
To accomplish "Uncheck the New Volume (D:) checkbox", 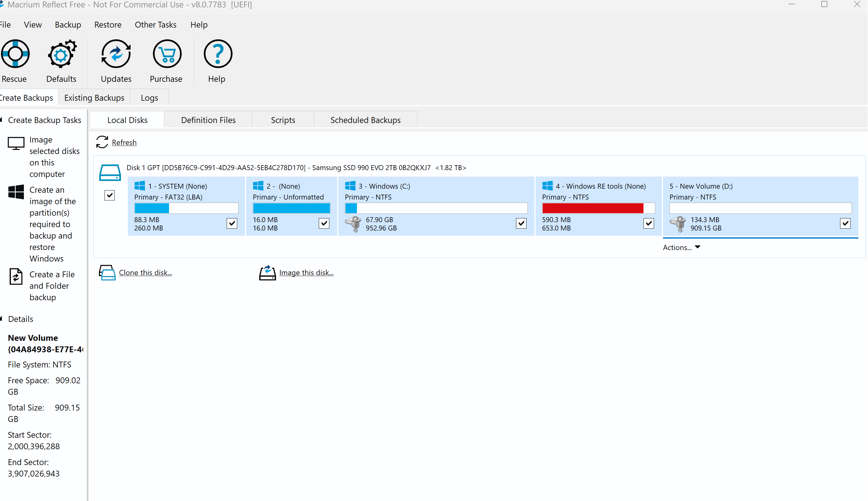I will 845,223.
